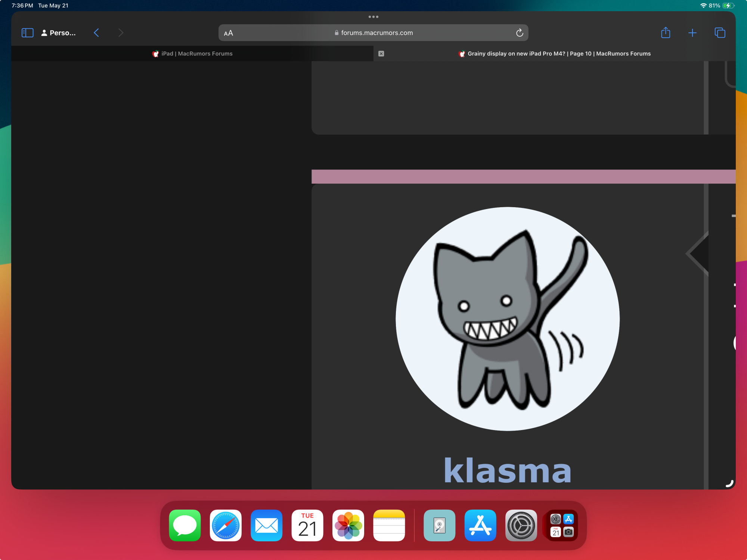The width and height of the screenshot is (747, 560).
Task: Open the App Library folder in the dock
Action: click(x=562, y=525)
